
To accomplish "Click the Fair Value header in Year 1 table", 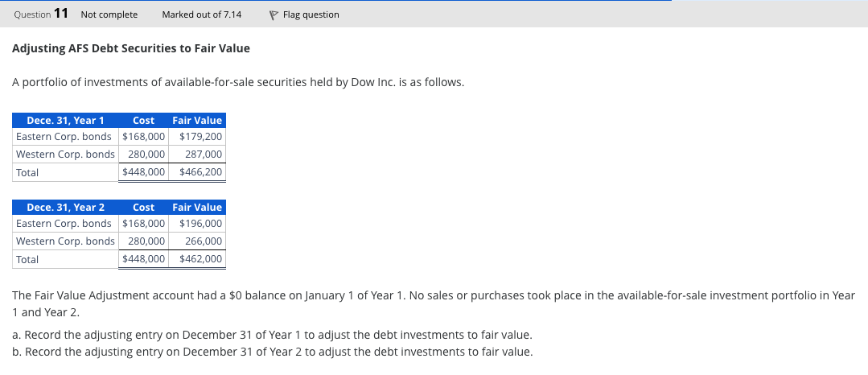I will click(197, 120).
